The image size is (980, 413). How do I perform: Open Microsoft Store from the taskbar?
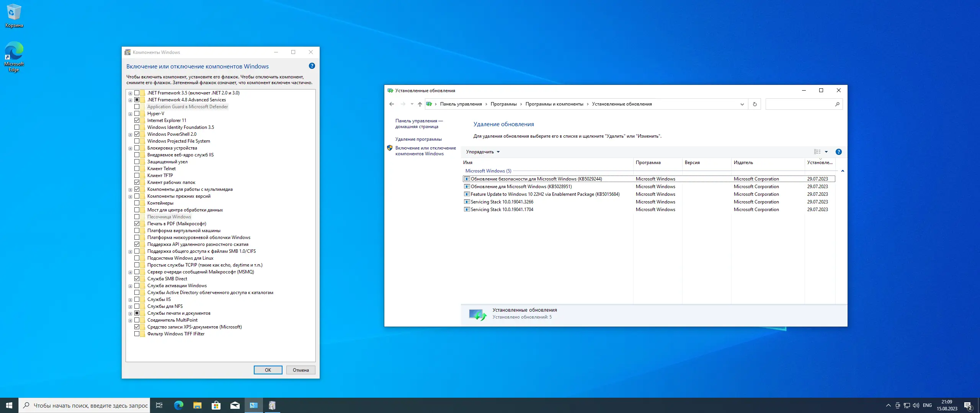coord(216,405)
